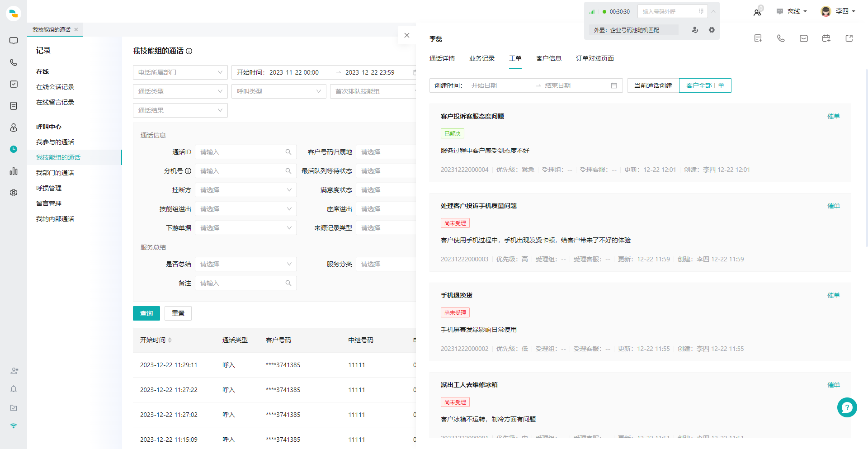Click the help question mark floating button

pyautogui.click(x=847, y=407)
